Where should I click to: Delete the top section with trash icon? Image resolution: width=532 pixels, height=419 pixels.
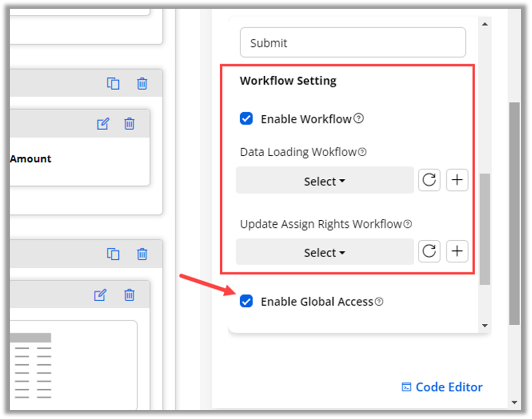142,83
